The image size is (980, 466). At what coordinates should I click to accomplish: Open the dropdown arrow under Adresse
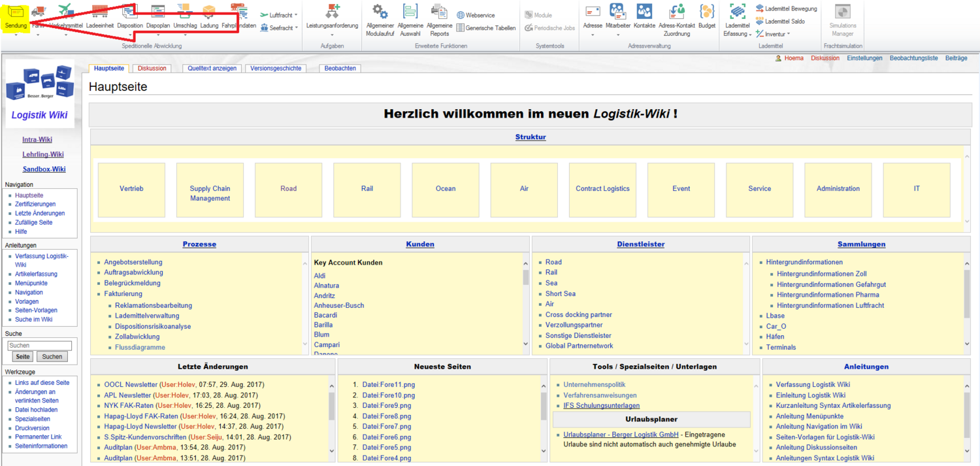coord(593,35)
